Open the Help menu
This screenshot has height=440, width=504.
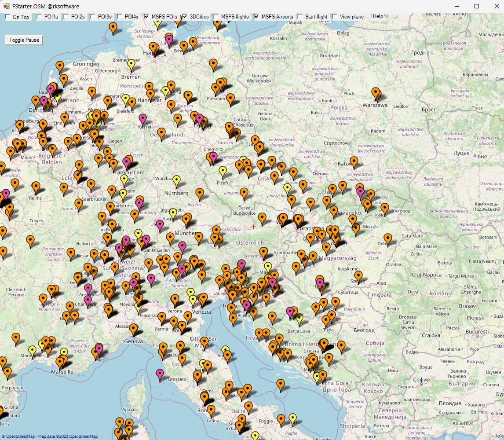[x=378, y=16]
